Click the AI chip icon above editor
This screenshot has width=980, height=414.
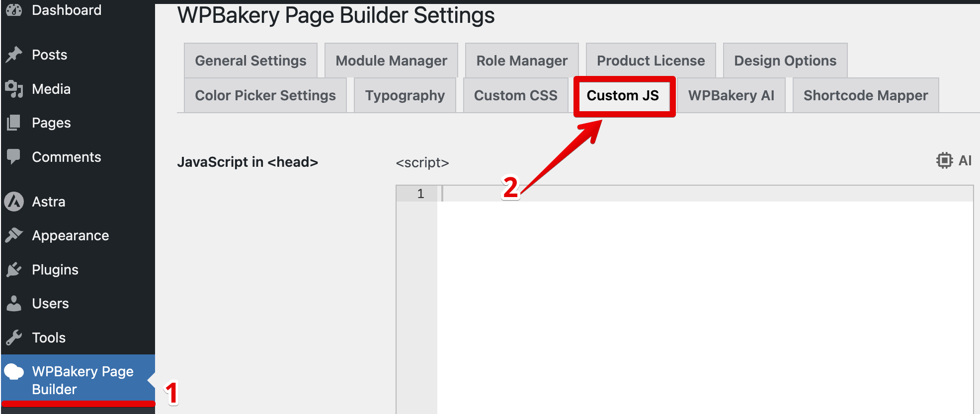(x=944, y=160)
